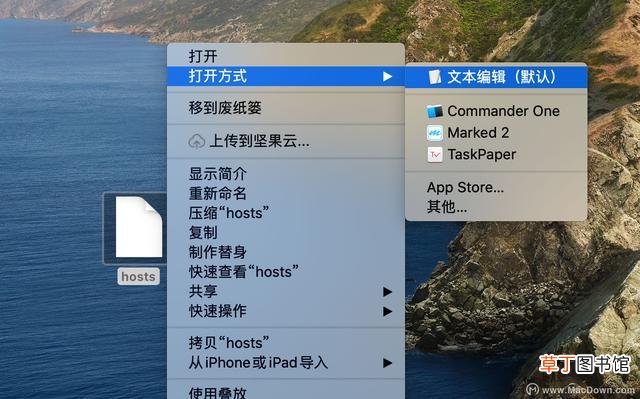Select the 打开方式 menu entry

coord(286,76)
